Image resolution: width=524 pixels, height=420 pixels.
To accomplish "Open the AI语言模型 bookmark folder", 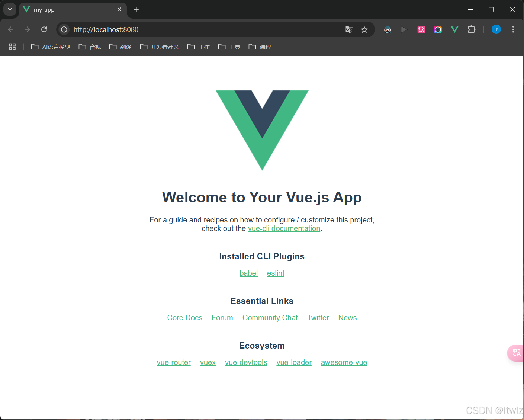I will tap(51, 47).
